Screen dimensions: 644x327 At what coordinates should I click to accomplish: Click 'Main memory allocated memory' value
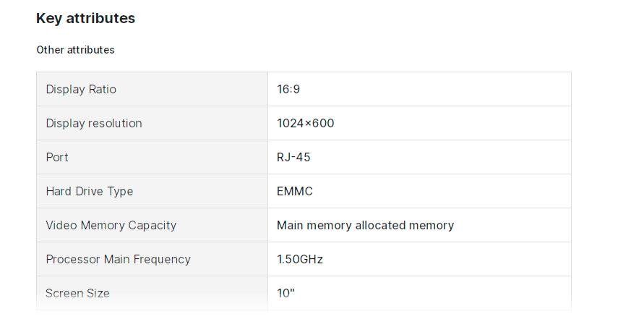point(365,225)
